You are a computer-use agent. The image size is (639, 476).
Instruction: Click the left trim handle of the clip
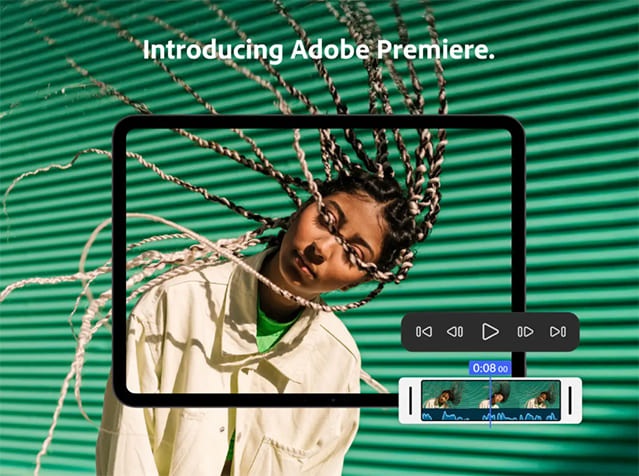pyautogui.click(x=410, y=400)
